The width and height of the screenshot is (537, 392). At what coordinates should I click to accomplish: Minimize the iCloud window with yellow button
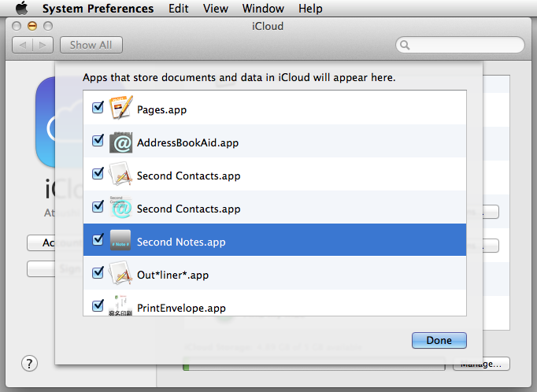(x=32, y=26)
